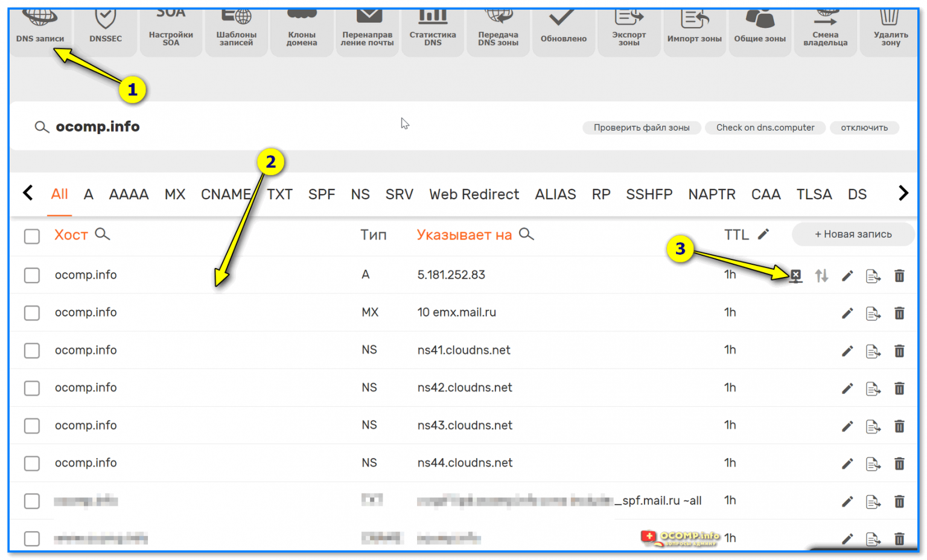Image resolution: width=927 pixels, height=560 pixels.
Task: Delete the spf.mail.ru ~all record
Action: coord(899,501)
